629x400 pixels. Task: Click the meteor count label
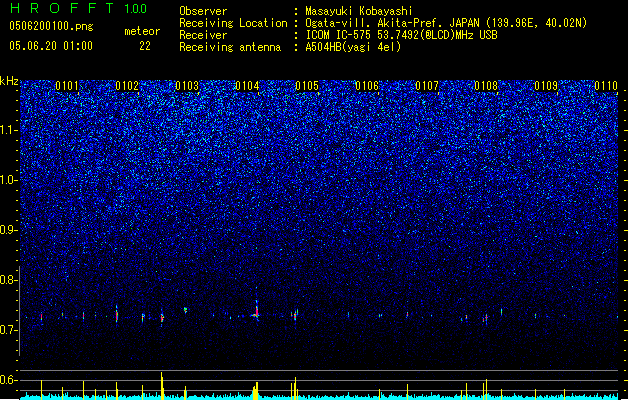tap(142, 31)
